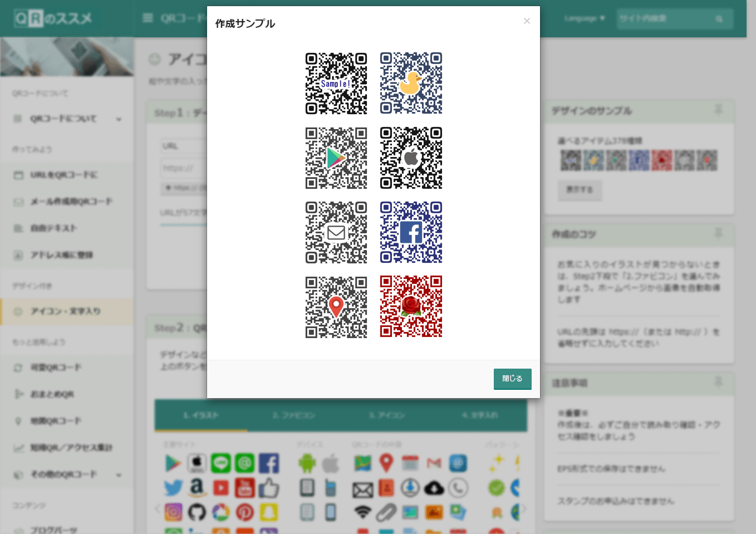756x534 pixels.
Task: Pick the gray Apple device icon
Action: pos(331,463)
